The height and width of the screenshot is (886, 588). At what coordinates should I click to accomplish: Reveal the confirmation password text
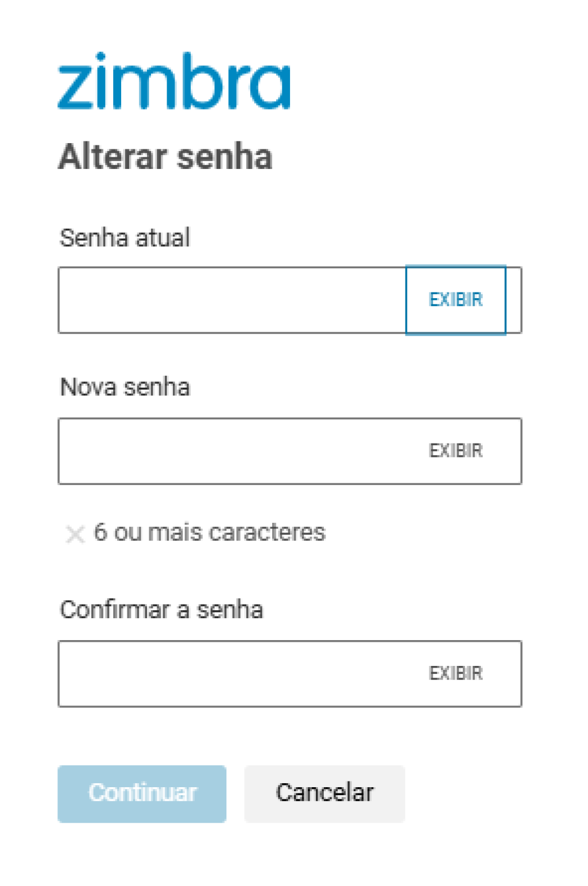tap(455, 673)
